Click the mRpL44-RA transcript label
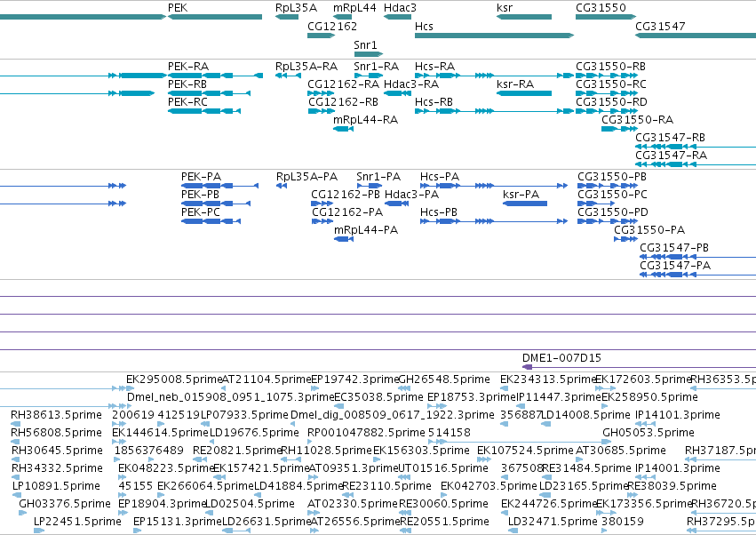Viewport: 756px width, 535px height. click(365, 120)
